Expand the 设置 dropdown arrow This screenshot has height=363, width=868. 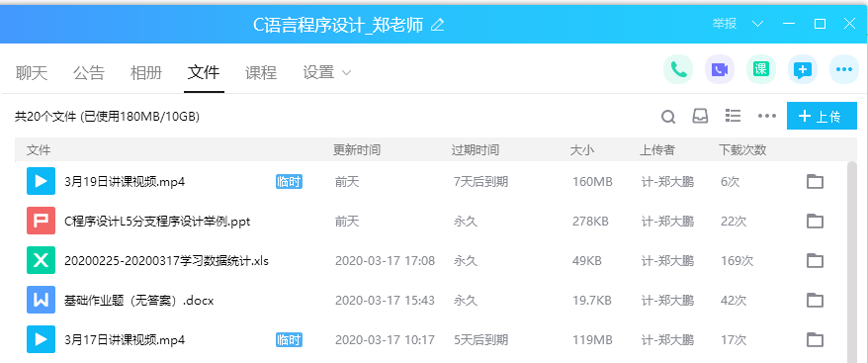pyautogui.click(x=347, y=72)
